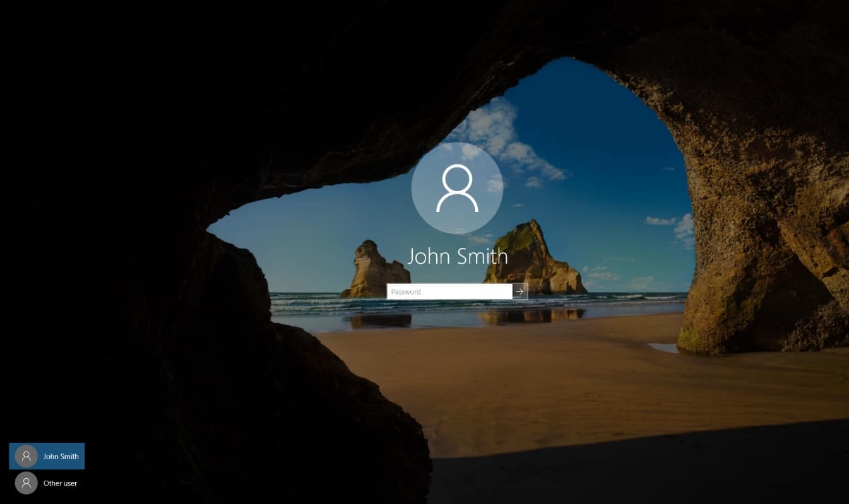Submit the password with the arrow button
This screenshot has width=849, height=504.
tap(520, 291)
